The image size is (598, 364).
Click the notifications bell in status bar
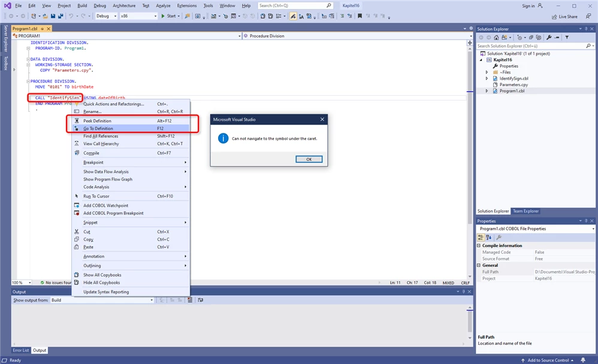pos(583,360)
